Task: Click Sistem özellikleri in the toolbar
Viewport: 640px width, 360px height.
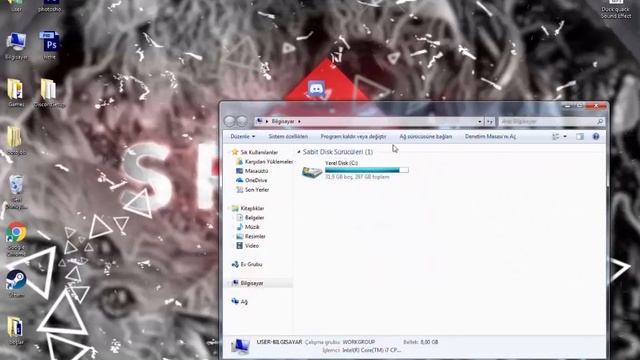Action: coord(288,137)
